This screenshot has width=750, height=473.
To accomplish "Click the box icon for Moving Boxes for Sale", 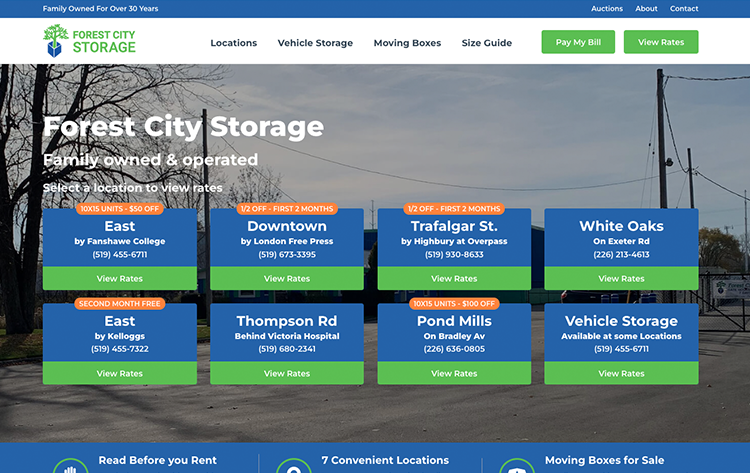I will tap(516, 467).
